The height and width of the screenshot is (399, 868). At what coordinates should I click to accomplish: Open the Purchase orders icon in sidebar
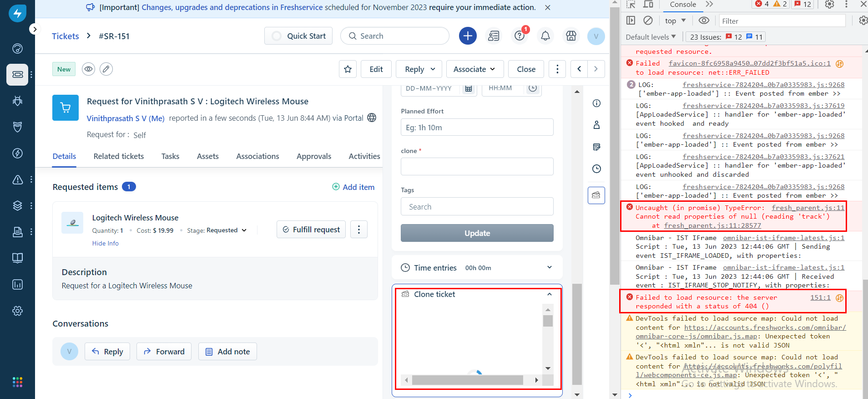point(17,232)
